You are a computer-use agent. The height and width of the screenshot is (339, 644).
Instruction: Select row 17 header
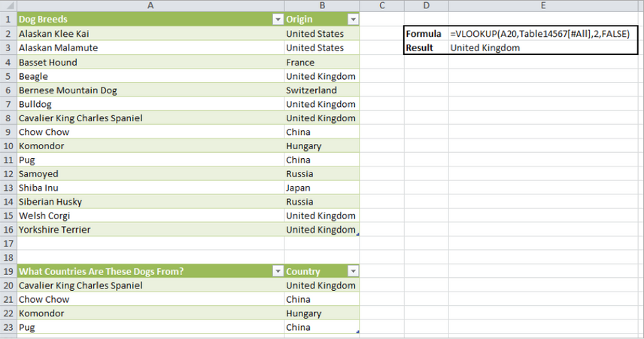[8, 243]
